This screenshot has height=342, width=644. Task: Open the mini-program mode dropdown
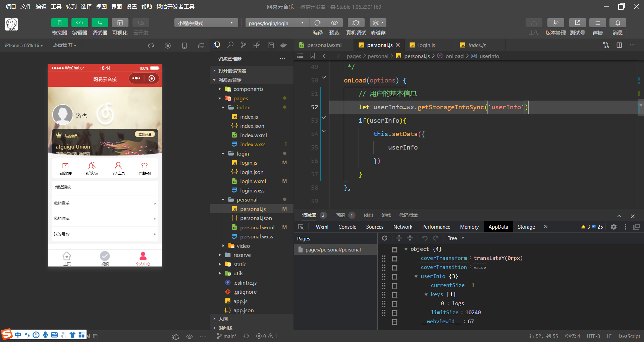(x=206, y=23)
